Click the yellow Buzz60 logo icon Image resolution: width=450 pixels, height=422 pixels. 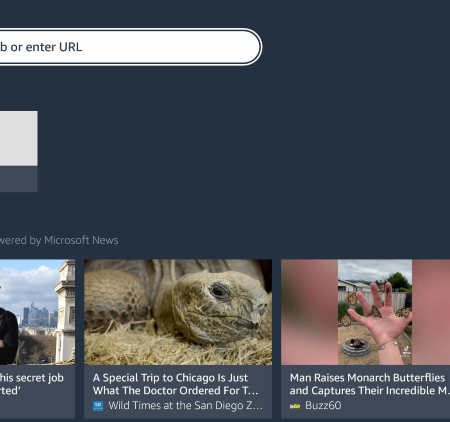(295, 406)
